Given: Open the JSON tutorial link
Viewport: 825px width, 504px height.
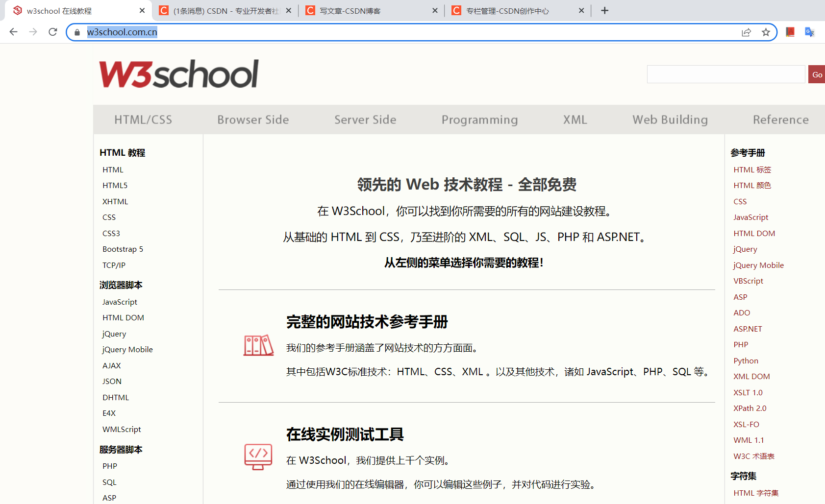Looking at the screenshot, I should click(112, 382).
